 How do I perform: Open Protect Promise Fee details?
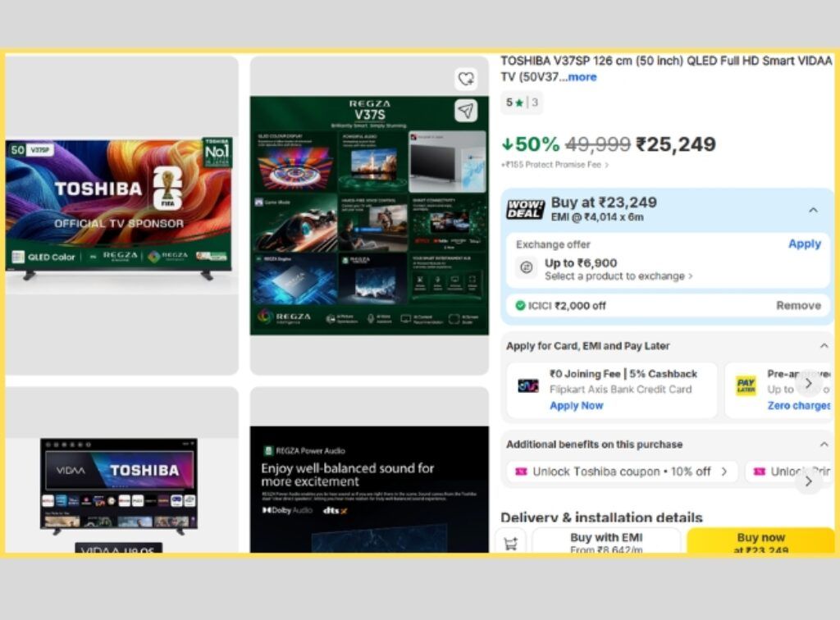tap(555, 164)
